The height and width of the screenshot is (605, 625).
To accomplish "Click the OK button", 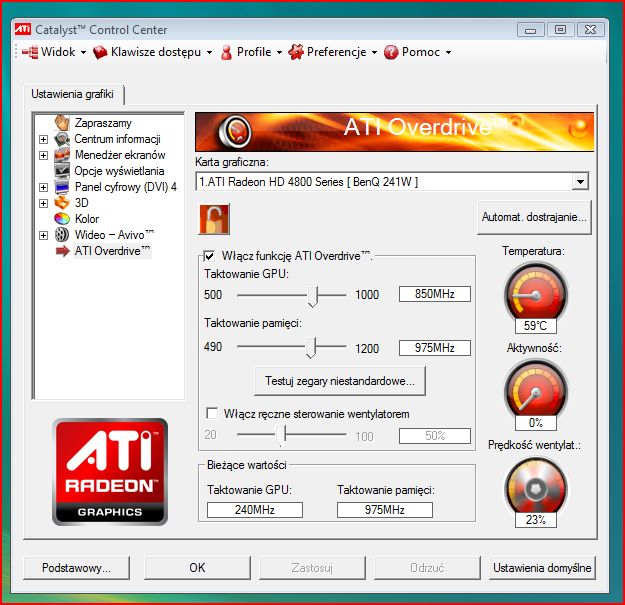I will coord(197,568).
